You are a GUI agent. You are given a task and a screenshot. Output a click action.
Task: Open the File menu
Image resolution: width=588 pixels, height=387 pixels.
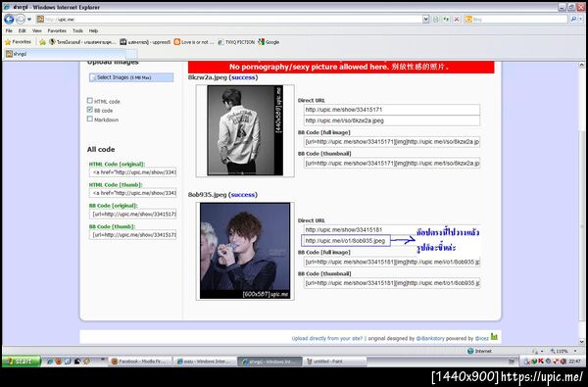9,30
